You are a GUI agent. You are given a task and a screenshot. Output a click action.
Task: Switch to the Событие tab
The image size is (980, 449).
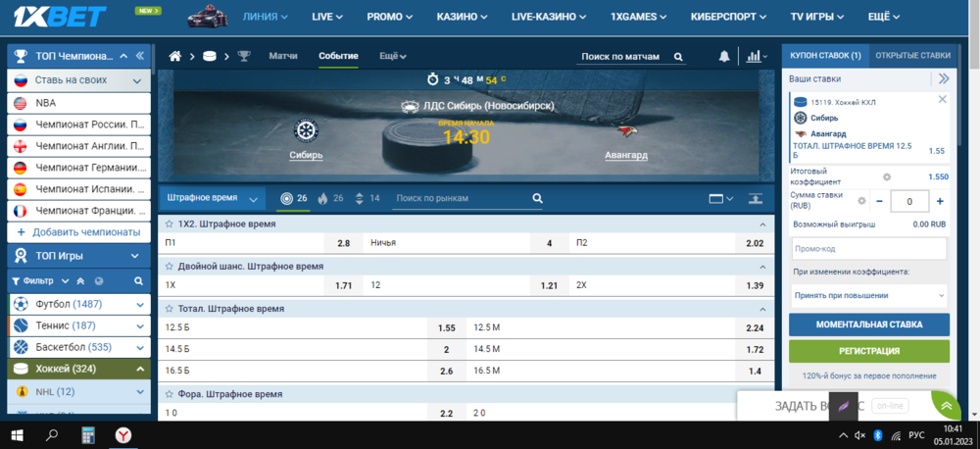[x=338, y=56]
